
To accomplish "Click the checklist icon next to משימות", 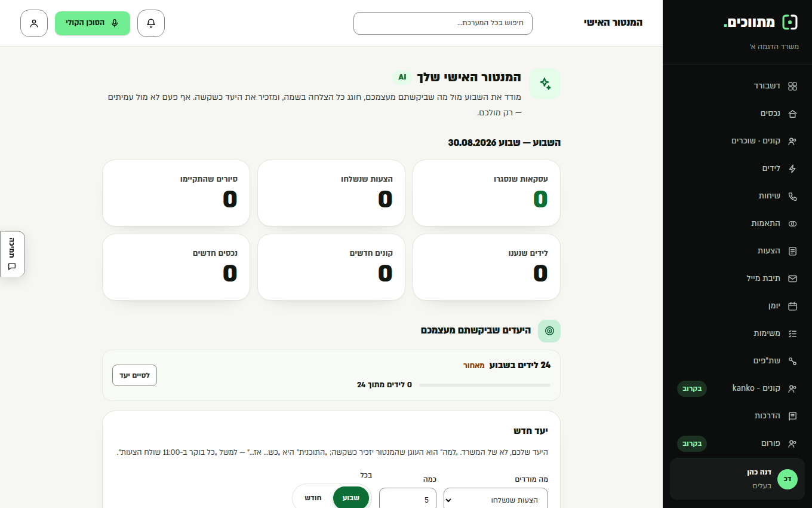I will click(x=792, y=333).
